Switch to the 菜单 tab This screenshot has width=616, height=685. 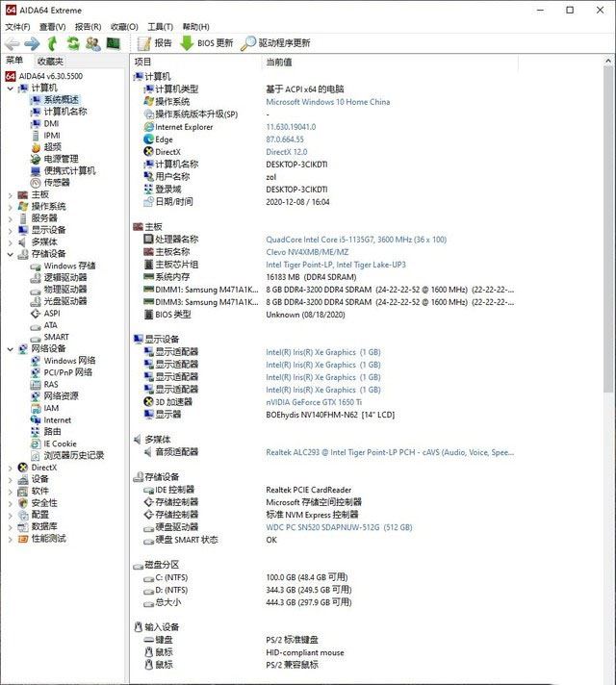(14, 61)
